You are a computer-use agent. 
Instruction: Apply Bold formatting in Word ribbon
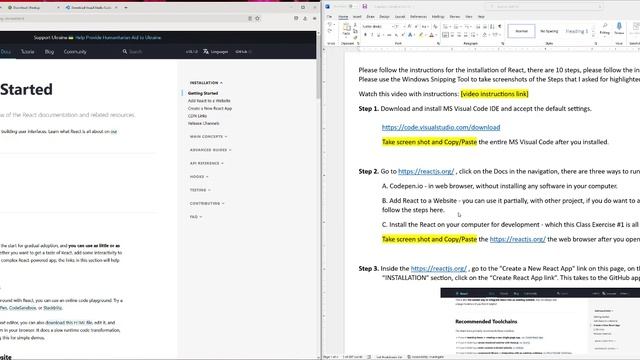365,35
